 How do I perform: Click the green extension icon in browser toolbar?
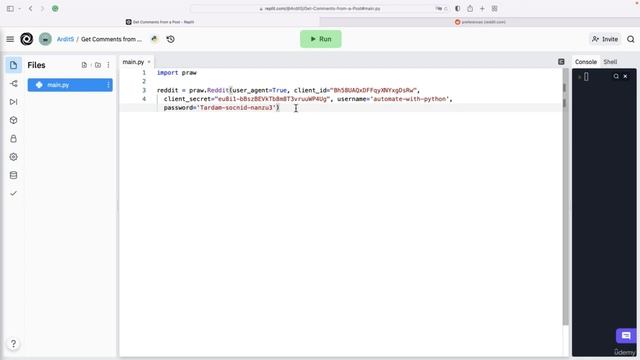[x=55, y=9]
